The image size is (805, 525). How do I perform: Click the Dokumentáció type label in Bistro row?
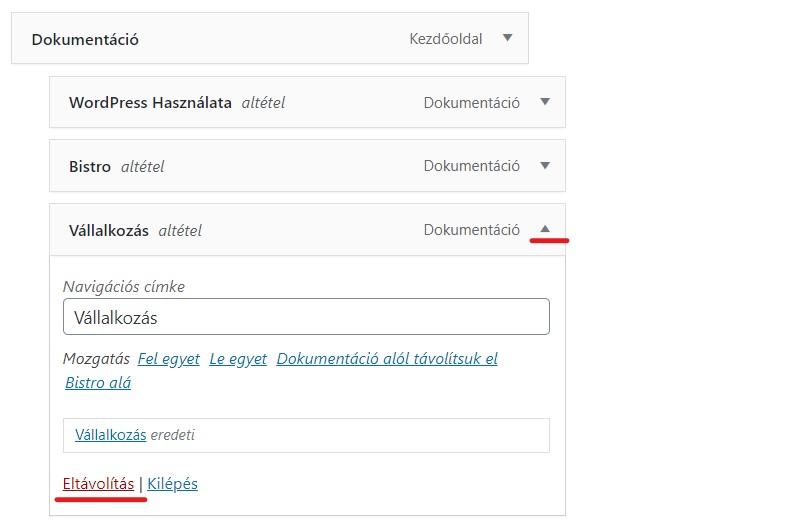[x=471, y=166]
